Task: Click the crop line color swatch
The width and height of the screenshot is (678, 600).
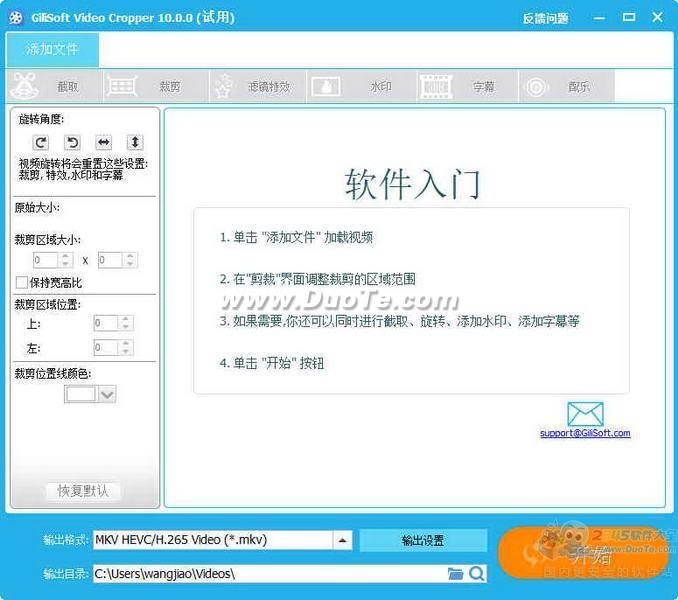Action: (x=80, y=394)
